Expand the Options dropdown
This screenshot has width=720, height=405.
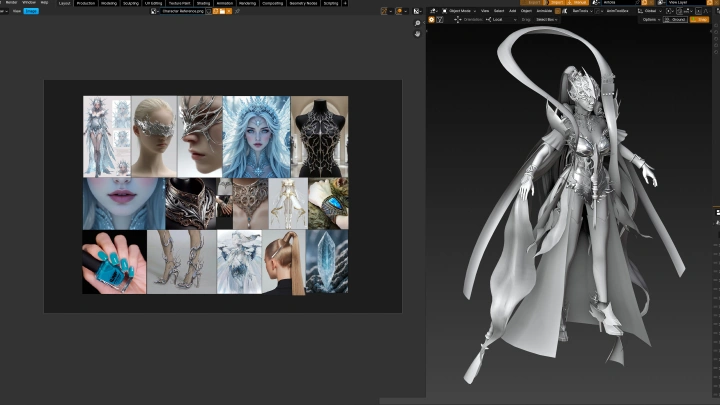point(651,20)
